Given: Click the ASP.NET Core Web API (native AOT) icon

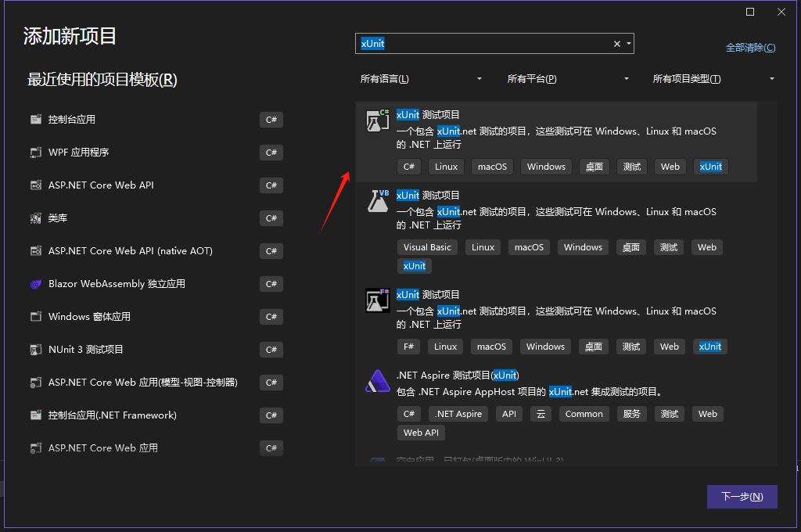Looking at the screenshot, I should [x=36, y=251].
